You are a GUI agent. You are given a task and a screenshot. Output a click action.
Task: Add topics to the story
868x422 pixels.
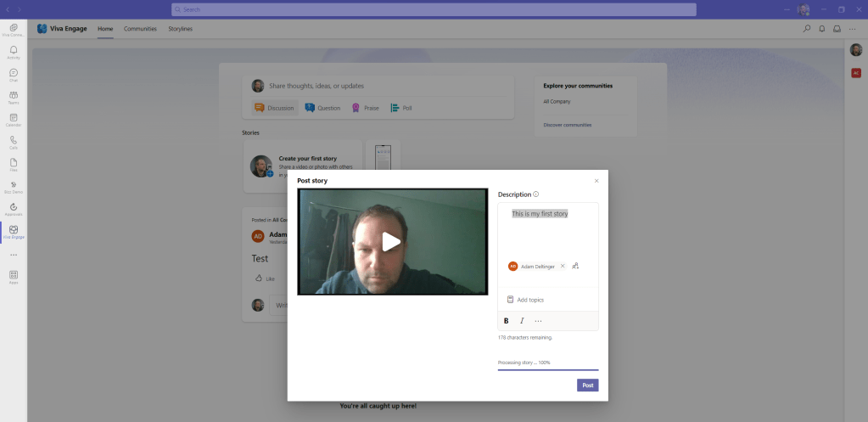529,300
